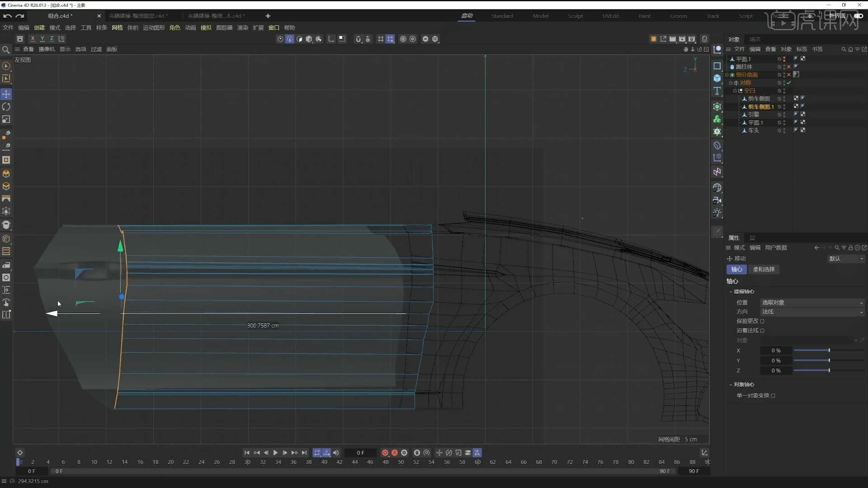
Task: Open the Object Manager search icon
Action: coord(844,49)
